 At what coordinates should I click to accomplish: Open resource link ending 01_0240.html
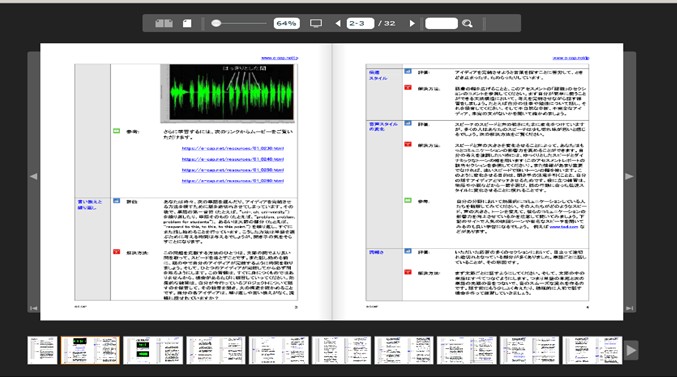233,159
